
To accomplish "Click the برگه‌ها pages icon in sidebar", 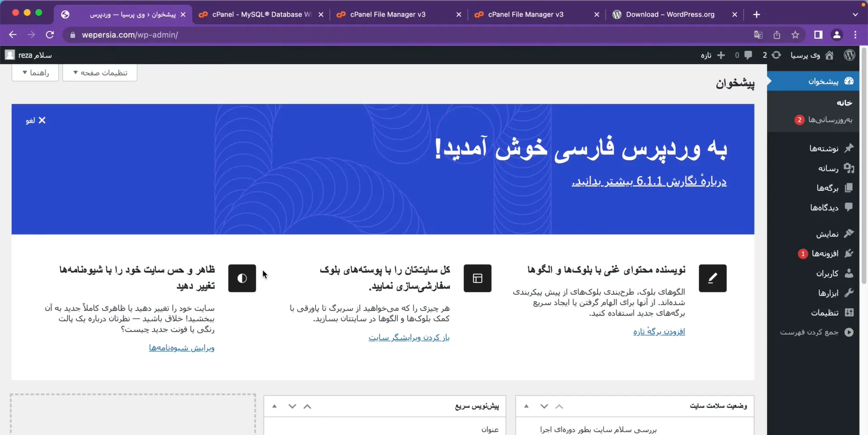I will tap(849, 188).
